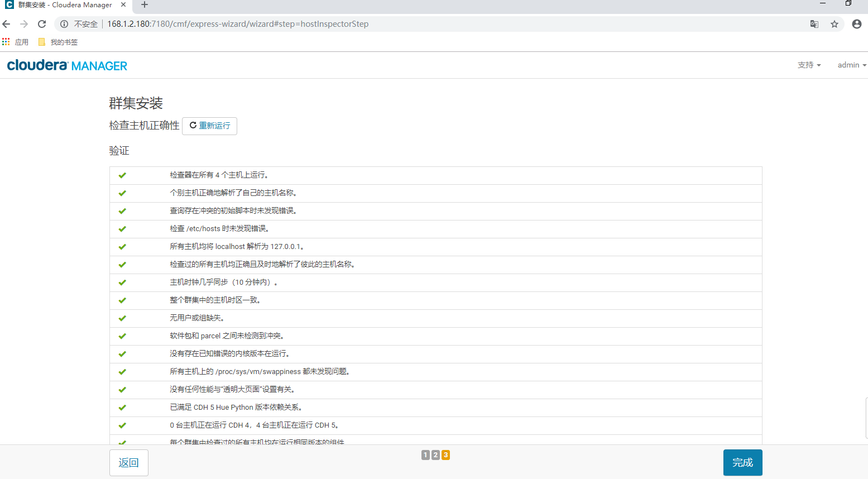Open the 应用 apps grid shortcut
Screen dimensions: 868x479
pos(16,42)
